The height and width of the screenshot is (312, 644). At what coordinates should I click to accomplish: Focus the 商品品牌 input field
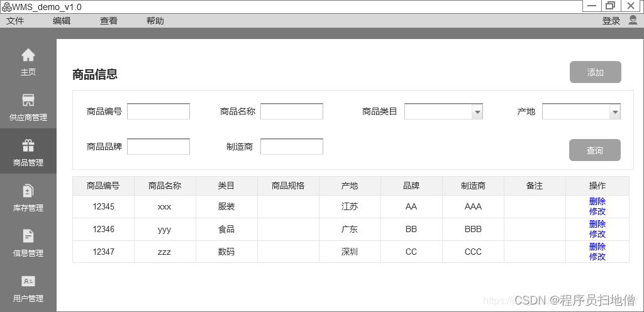[x=158, y=147]
